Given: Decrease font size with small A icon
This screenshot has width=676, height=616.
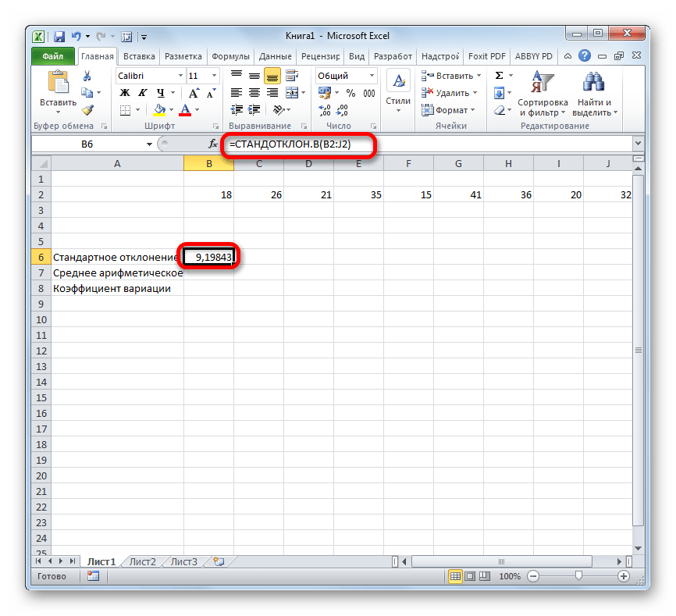Looking at the screenshot, I should 211,93.
